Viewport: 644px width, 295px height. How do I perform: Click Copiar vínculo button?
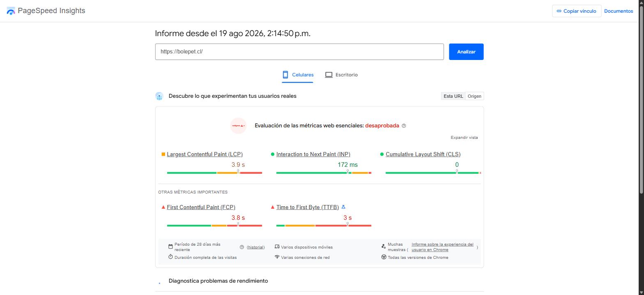[577, 11]
